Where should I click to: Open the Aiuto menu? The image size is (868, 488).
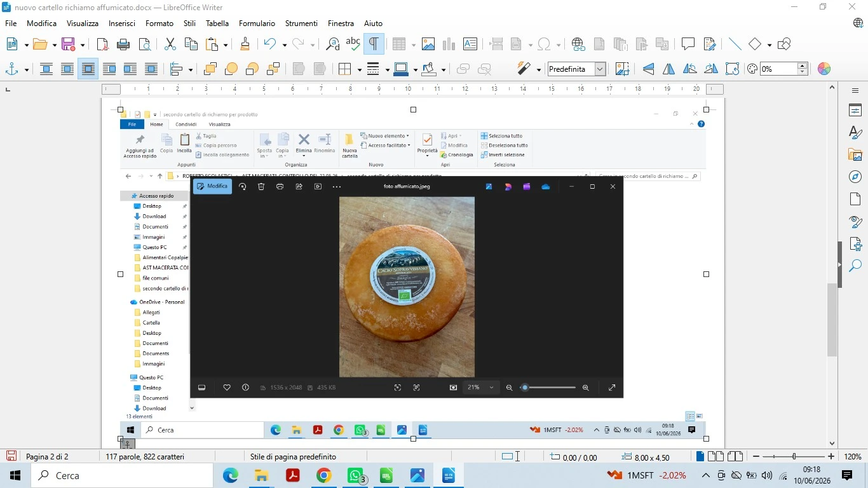373,23
